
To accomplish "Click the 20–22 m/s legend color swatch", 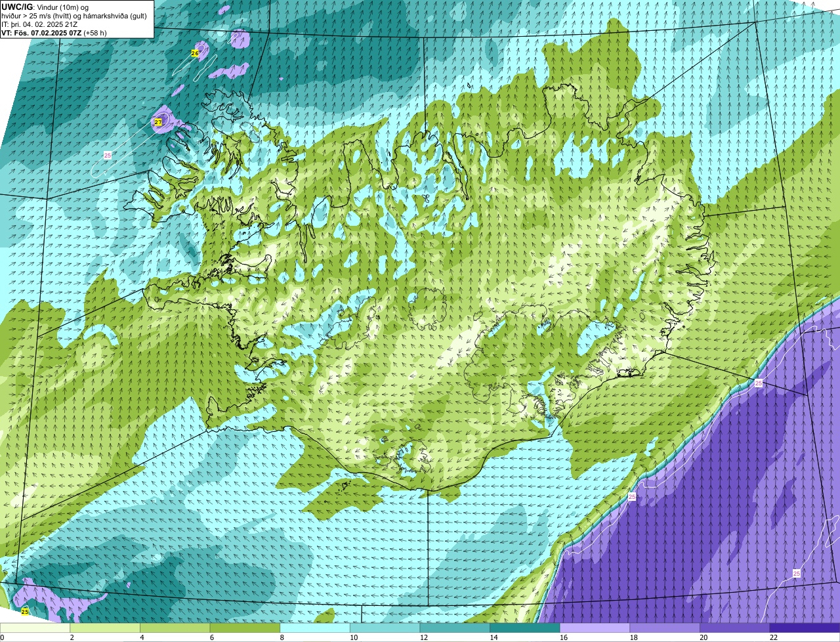I will click(x=735, y=628).
